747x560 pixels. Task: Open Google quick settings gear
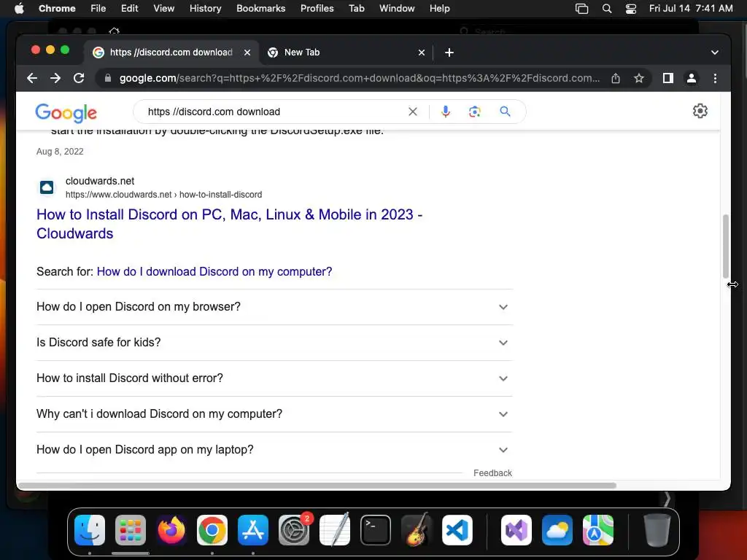tap(700, 111)
